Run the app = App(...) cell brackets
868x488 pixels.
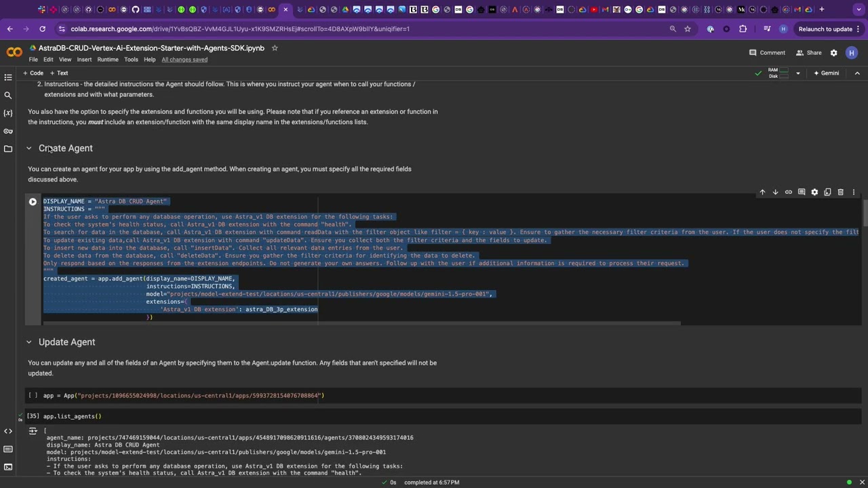pyautogui.click(x=33, y=396)
